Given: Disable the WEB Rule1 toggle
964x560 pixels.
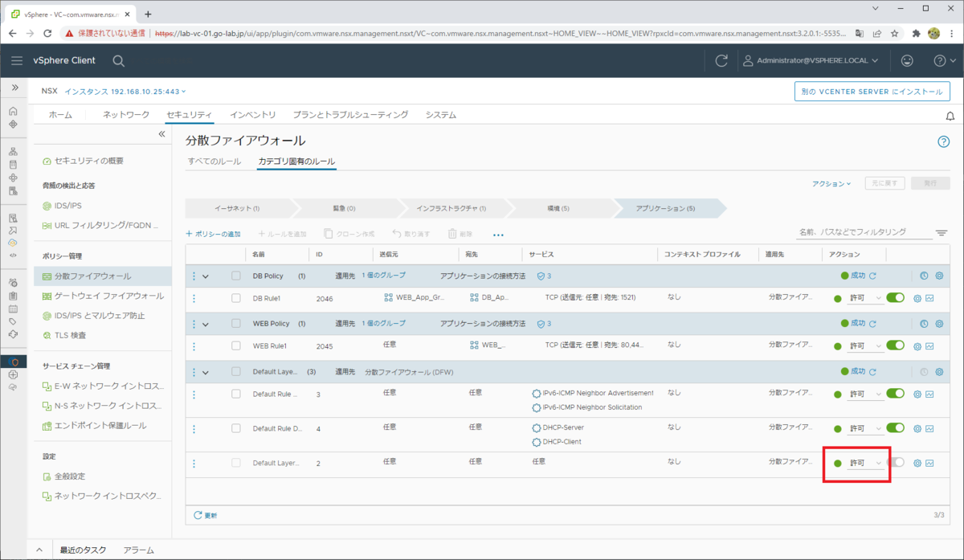Looking at the screenshot, I should click(895, 346).
